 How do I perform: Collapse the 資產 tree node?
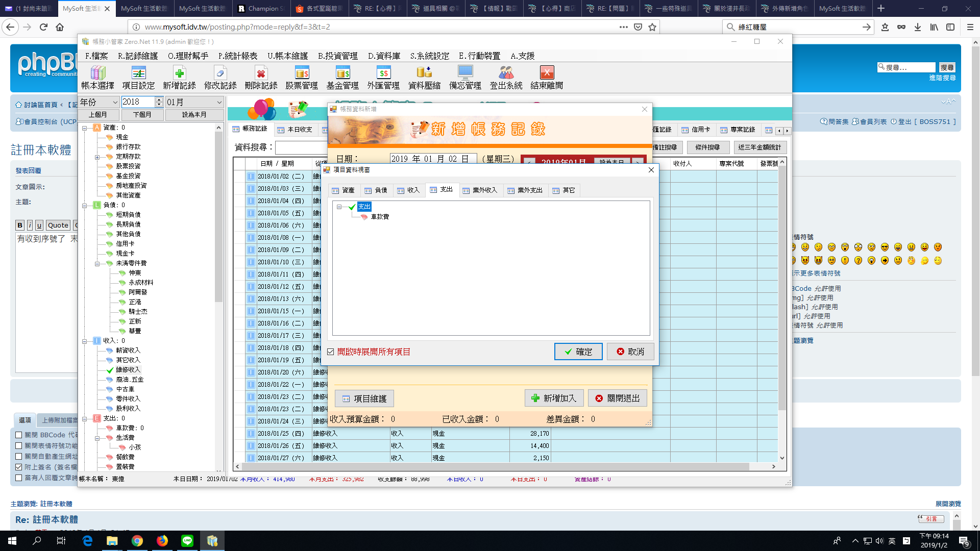click(x=85, y=128)
